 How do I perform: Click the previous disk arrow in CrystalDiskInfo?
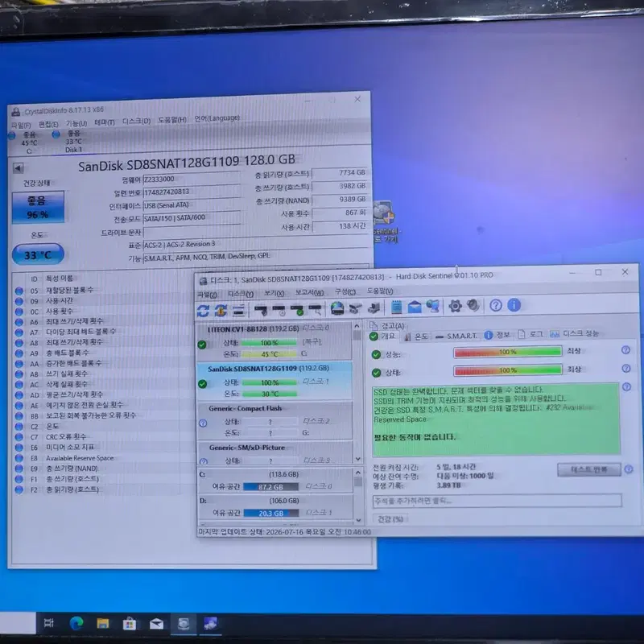(x=18, y=168)
